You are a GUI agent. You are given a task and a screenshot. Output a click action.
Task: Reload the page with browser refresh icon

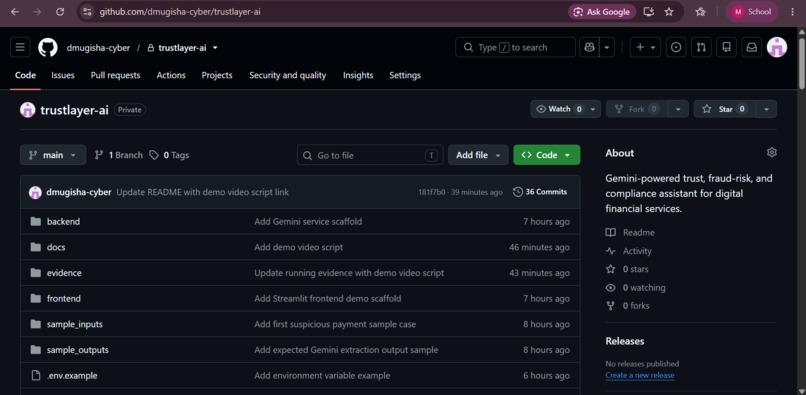(60, 12)
